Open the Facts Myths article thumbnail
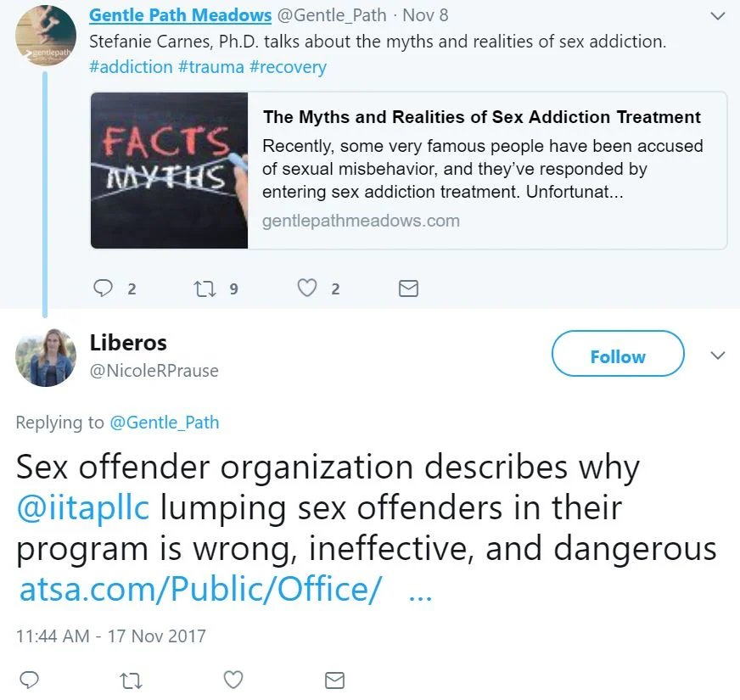The height and width of the screenshot is (700, 740). pyautogui.click(x=170, y=171)
